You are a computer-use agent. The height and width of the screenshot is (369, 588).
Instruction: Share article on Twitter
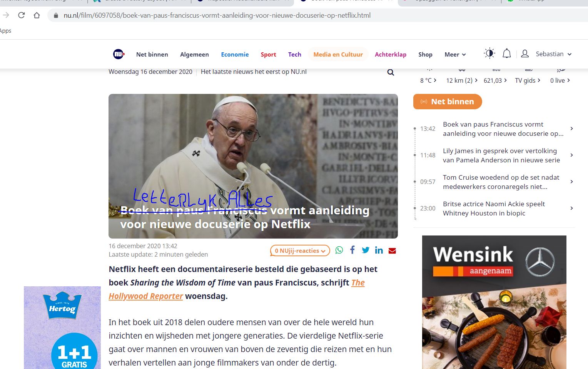366,250
